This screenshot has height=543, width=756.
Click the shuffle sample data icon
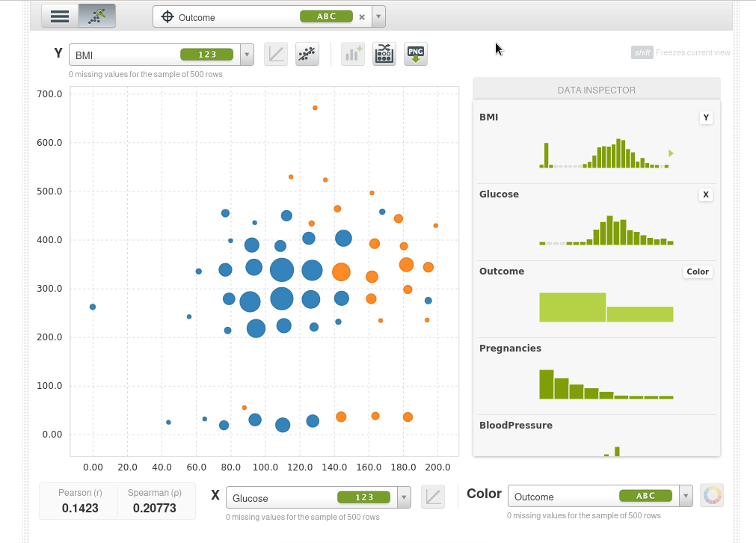(x=384, y=54)
